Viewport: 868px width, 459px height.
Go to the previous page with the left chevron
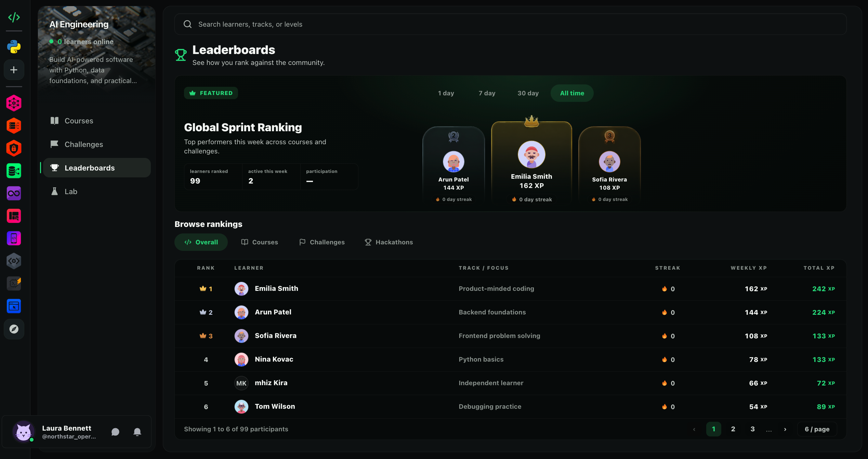pyautogui.click(x=694, y=429)
